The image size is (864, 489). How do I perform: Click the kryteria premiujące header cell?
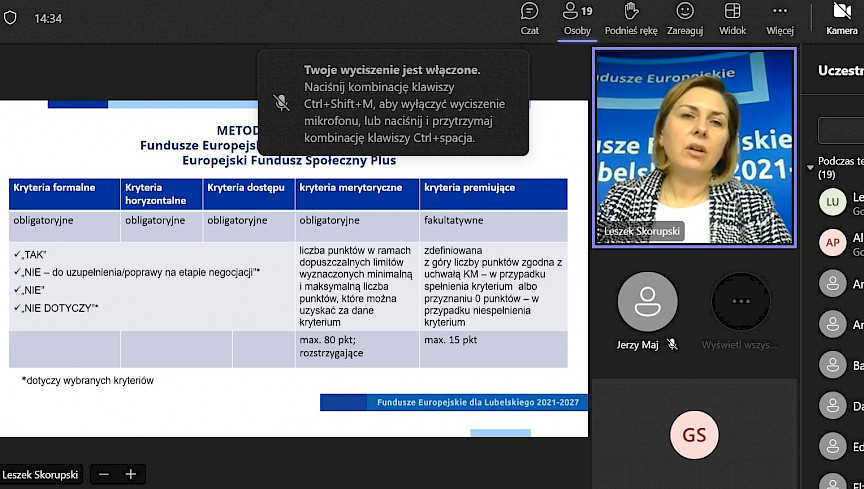click(x=493, y=194)
